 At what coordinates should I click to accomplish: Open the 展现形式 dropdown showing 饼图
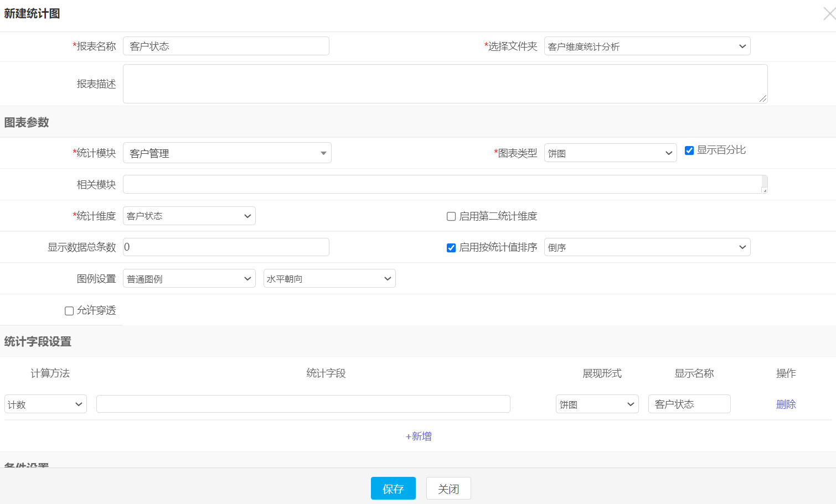tap(597, 404)
